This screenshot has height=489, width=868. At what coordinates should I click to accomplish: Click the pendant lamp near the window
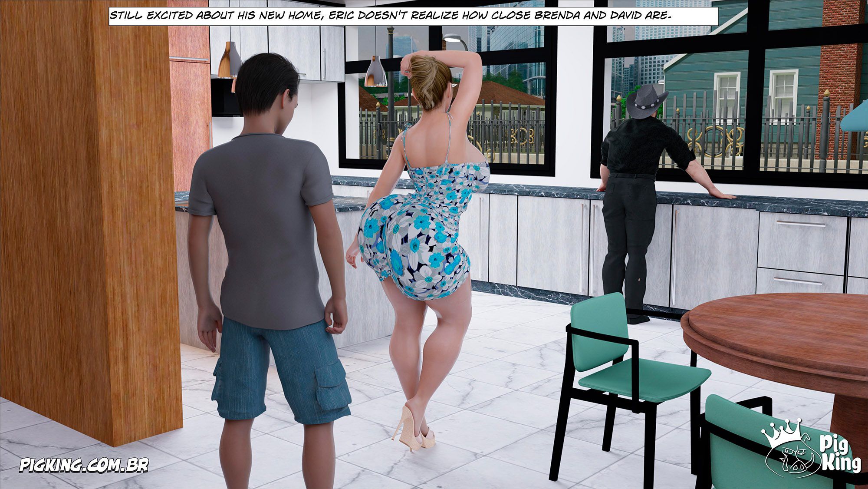pos(375,72)
